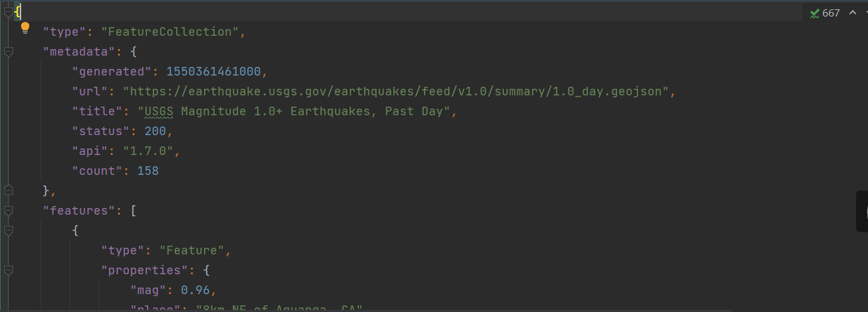Click the "Feature" type string value

[191, 250]
